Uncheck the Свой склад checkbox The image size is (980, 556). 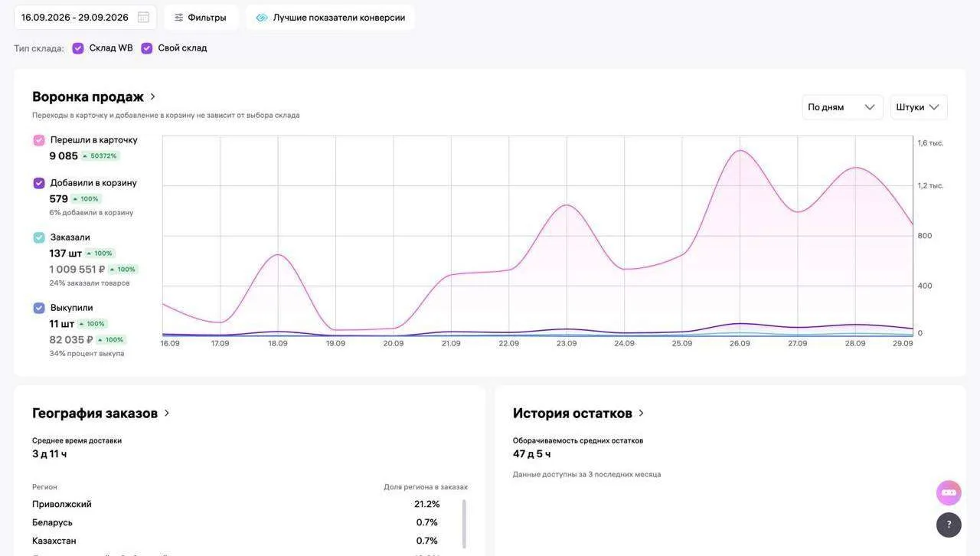[x=147, y=48]
